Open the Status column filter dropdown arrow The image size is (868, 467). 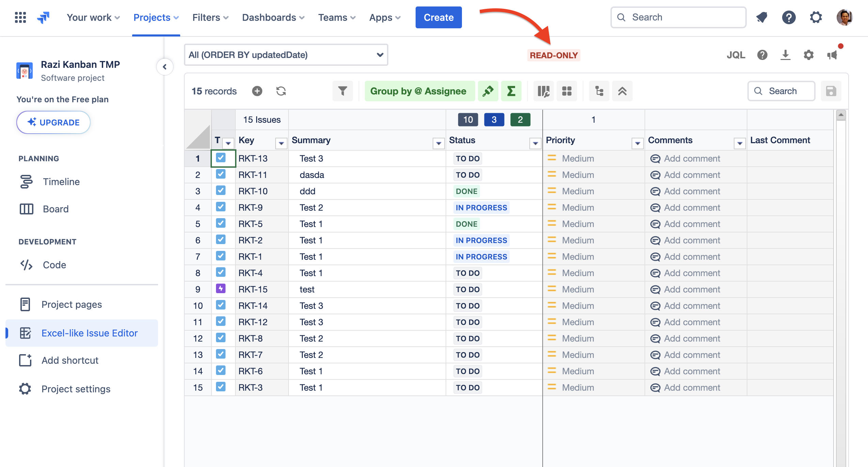click(x=535, y=144)
